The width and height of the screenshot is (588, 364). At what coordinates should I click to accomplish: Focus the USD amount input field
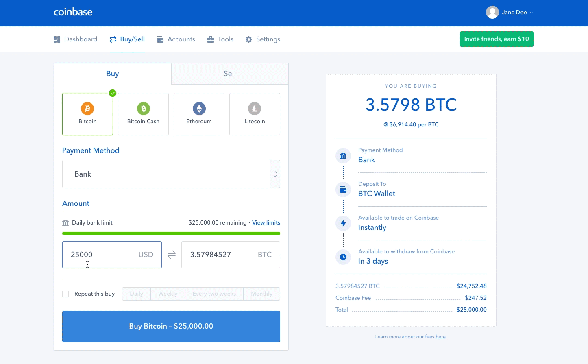(112, 255)
